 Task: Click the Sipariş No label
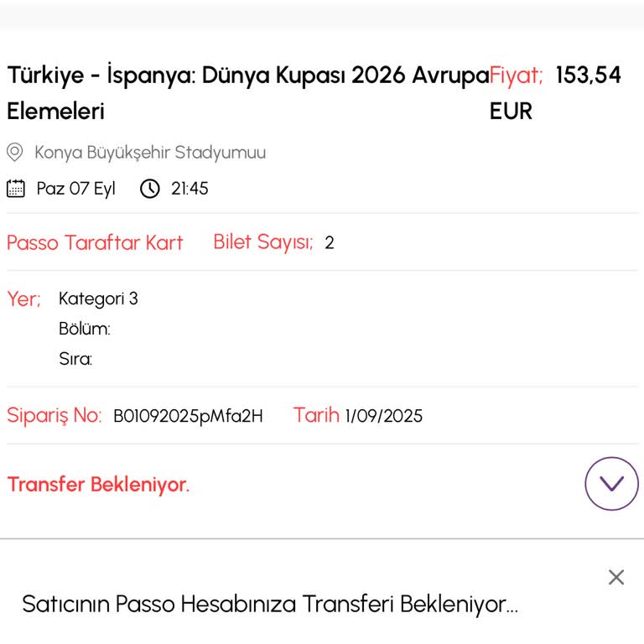point(55,416)
